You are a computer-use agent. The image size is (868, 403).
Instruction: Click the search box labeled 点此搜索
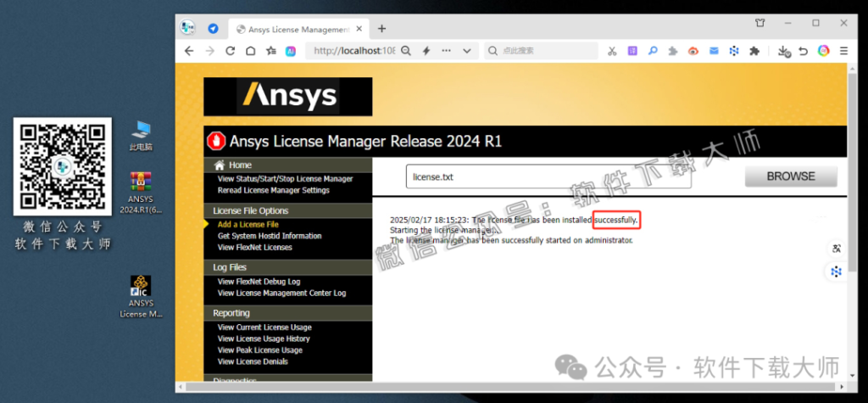point(542,51)
